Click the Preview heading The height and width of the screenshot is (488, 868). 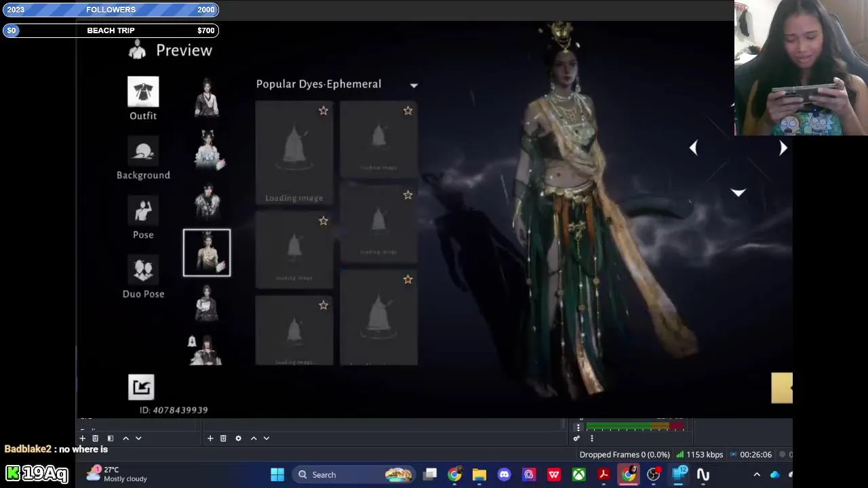click(184, 50)
